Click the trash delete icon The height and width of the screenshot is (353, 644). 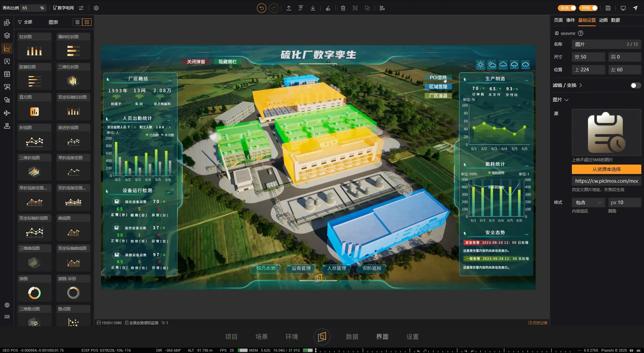point(343,8)
